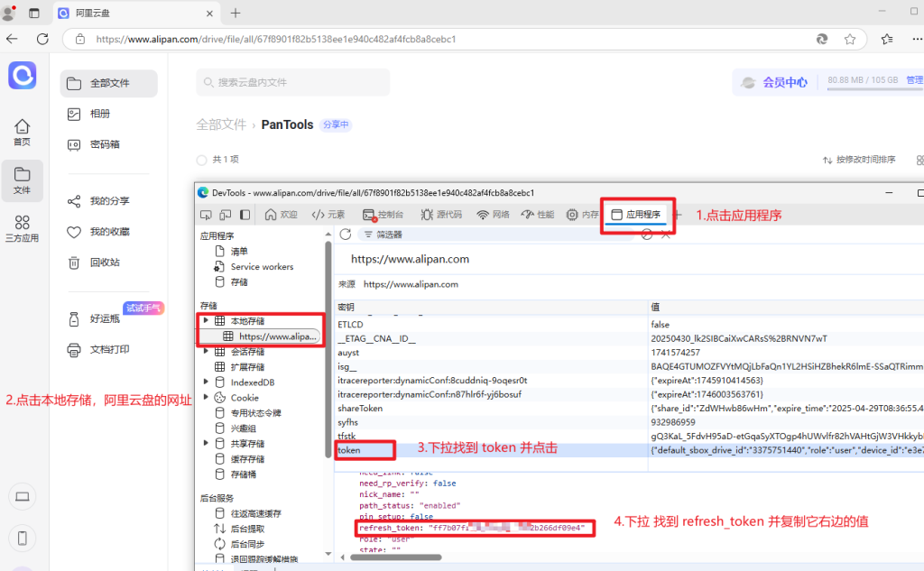Click the sidebar vertical scrollbar in DevTools
The height and width of the screenshot is (571, 924).
[x=328, y=349]
